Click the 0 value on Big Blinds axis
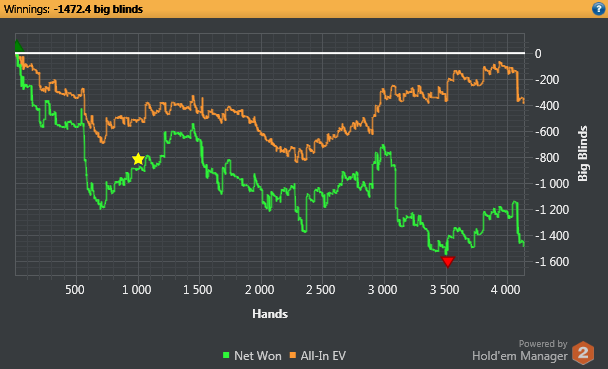The width and height of the screenshot is (608, 369). point(538,54)
